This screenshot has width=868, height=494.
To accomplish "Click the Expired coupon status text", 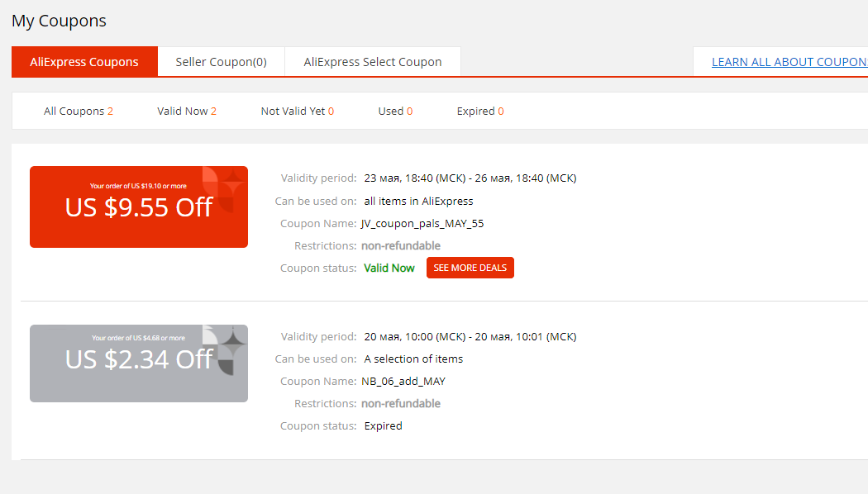I will (383, 426).
